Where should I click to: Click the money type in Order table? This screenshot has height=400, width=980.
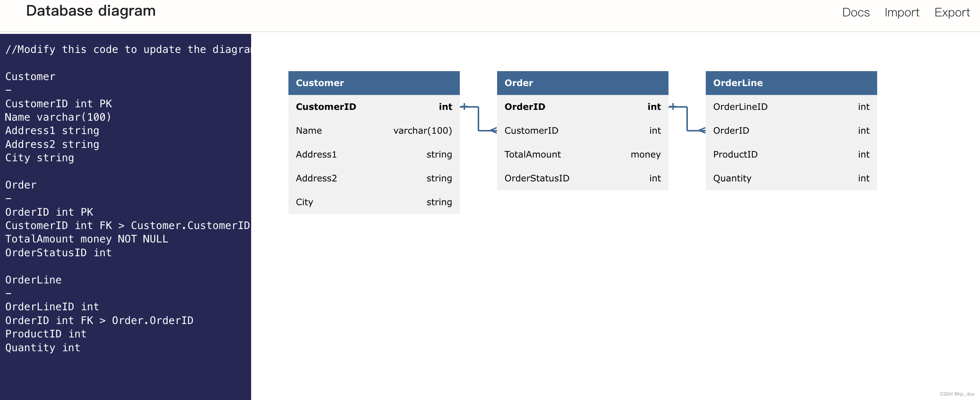645,155
